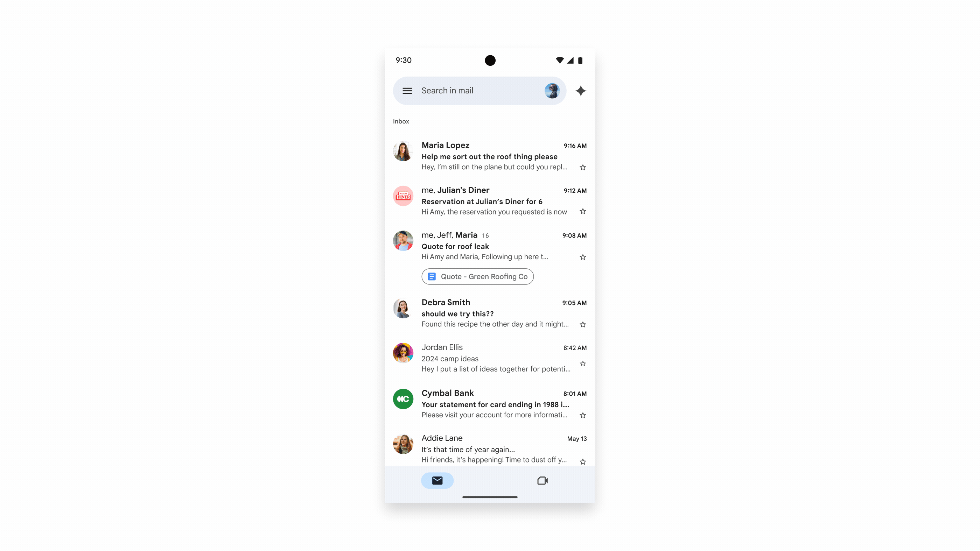Image resolution: width=980 pixels, height=551 pixels.
Task: Open Julian's Diner reservation email
Action: click(490, 201)
